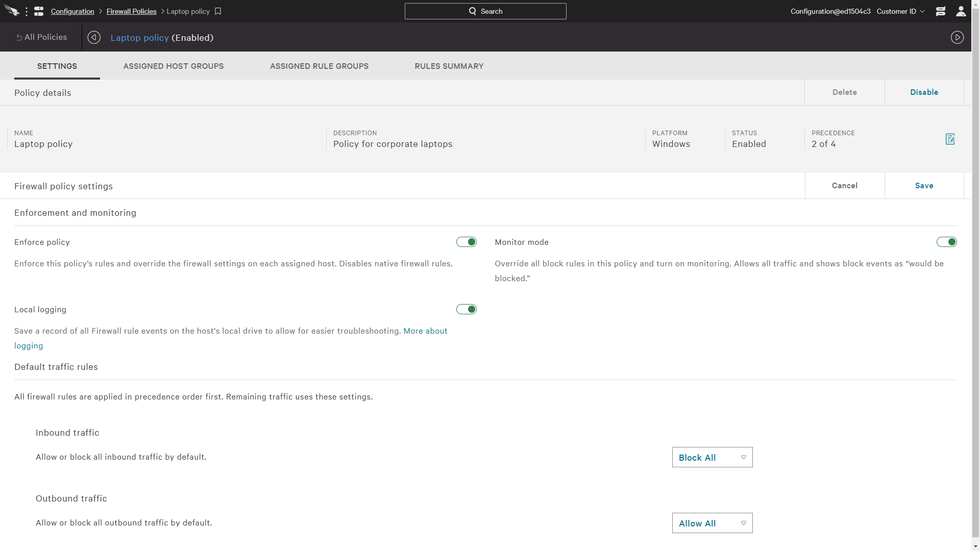Bookmark the Laptop policy page
The height and width of the screenshot is (551, 980).
218,11
